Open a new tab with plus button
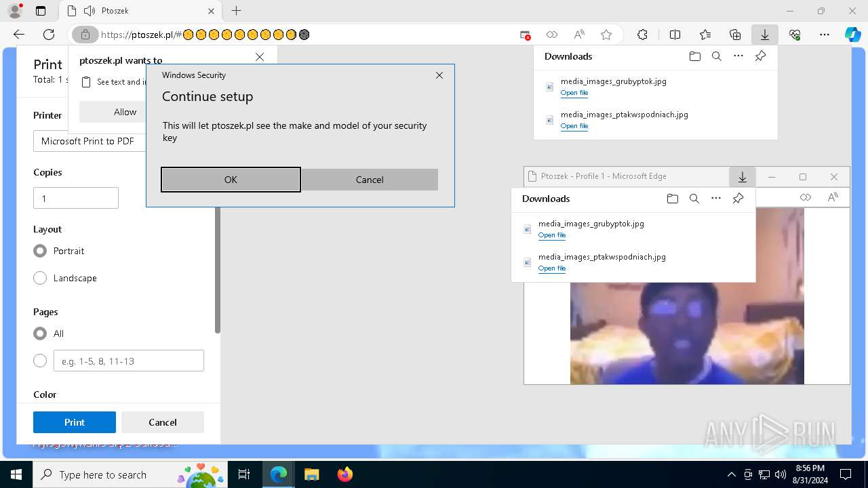This screenshot has width=868, height=488. coord(236,11)
